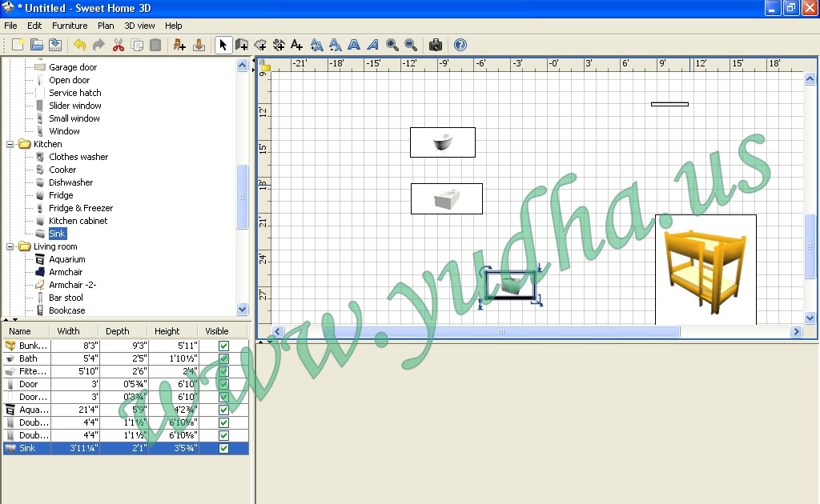Viewport: 820px width, 504px height.
Task: Click the plan scroll up arrow
Action: (810, 79)
